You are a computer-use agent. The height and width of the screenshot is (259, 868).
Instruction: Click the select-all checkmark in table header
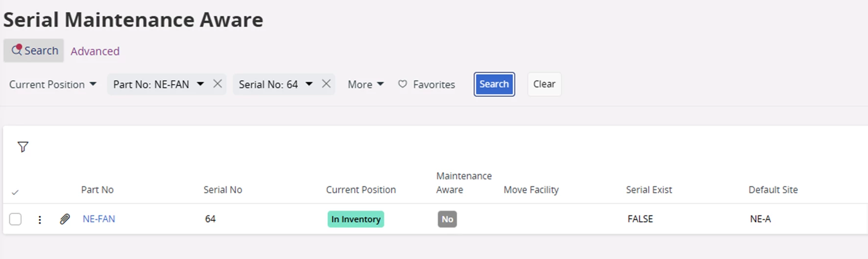[x=15, y=192]
